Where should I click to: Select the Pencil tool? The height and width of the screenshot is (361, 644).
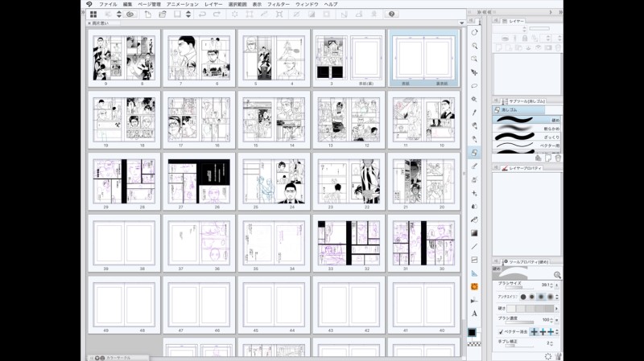click(x=474, y=139)
